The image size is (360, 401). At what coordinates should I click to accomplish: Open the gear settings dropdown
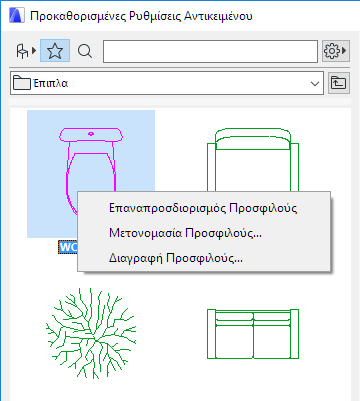point(336,51)
